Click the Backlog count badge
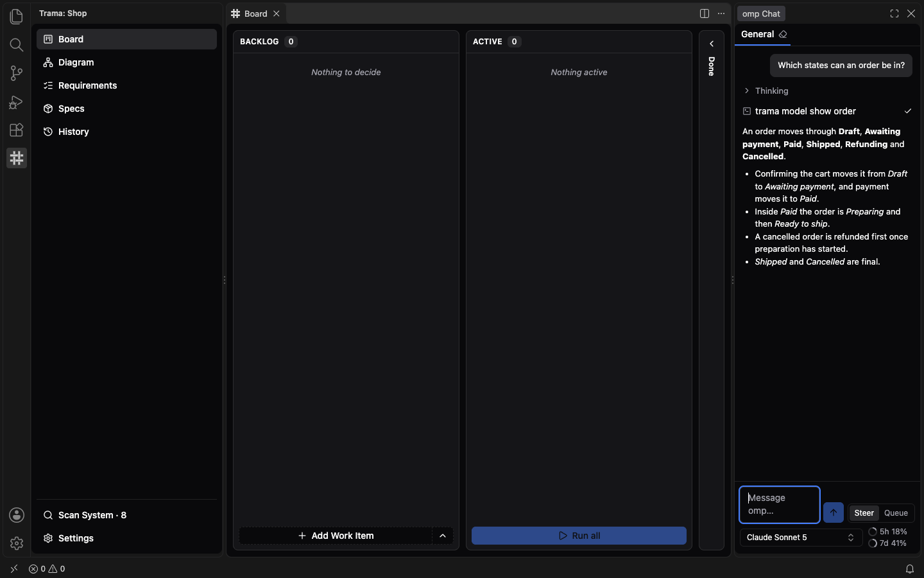The width and height of the screenshot is (924, 578). tap(291, 42)
